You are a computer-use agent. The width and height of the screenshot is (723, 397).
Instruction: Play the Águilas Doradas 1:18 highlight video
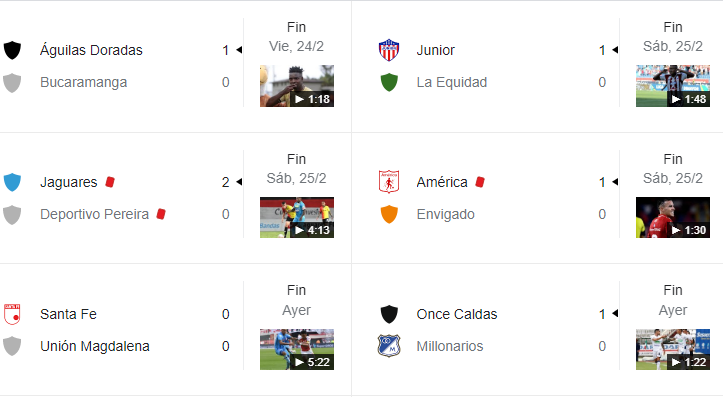296,86
